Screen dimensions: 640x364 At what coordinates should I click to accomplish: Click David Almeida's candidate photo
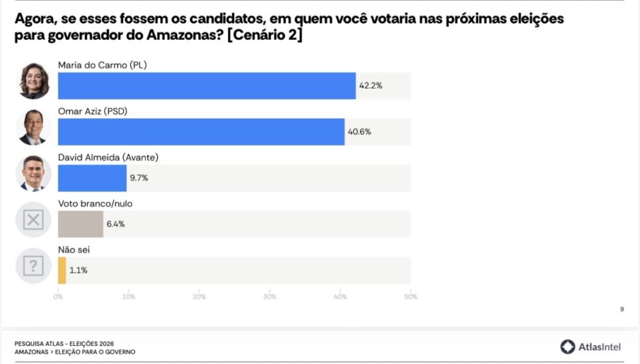tap(33, 173)
